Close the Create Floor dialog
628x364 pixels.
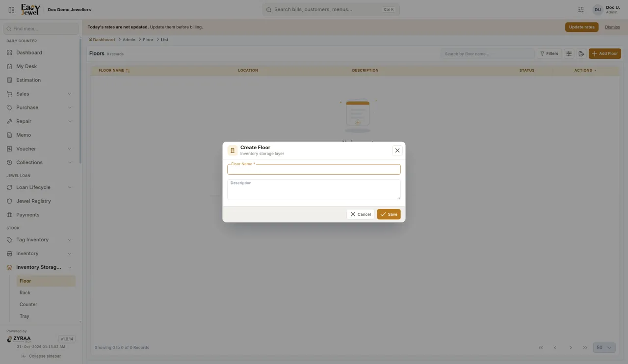point(397,151)
